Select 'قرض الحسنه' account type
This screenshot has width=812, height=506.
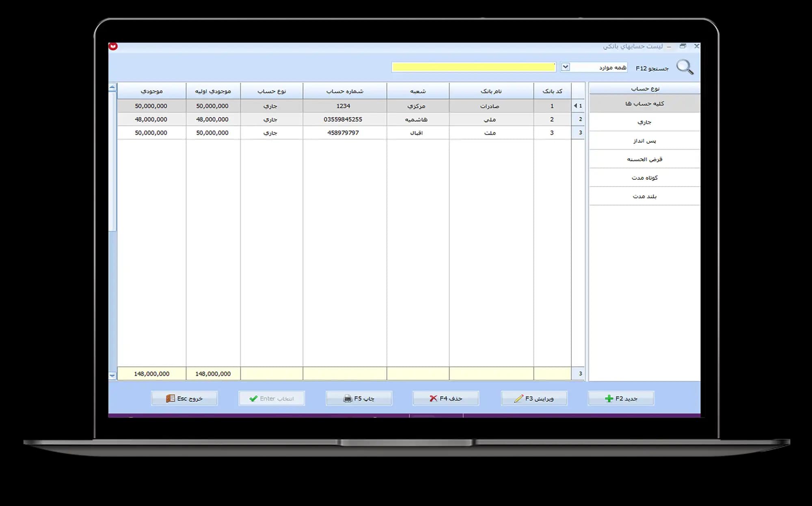click(645, 159)
